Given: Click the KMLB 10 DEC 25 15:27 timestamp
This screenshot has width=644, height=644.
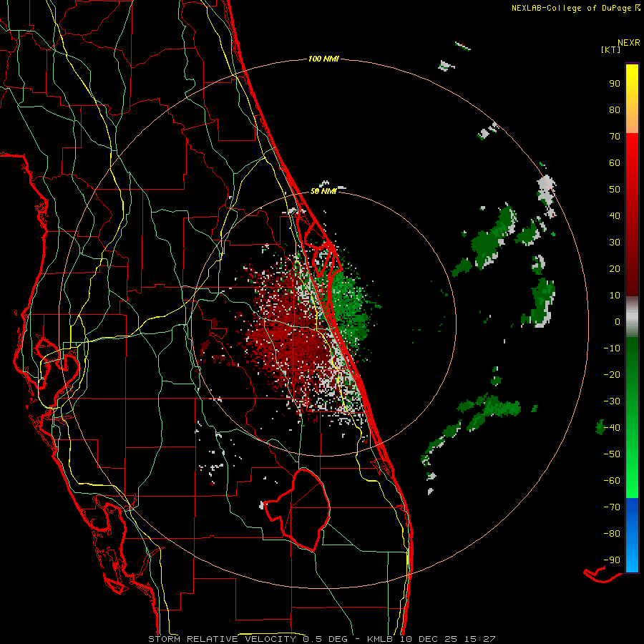Looking at the screenshot, I should click(430, 639).
